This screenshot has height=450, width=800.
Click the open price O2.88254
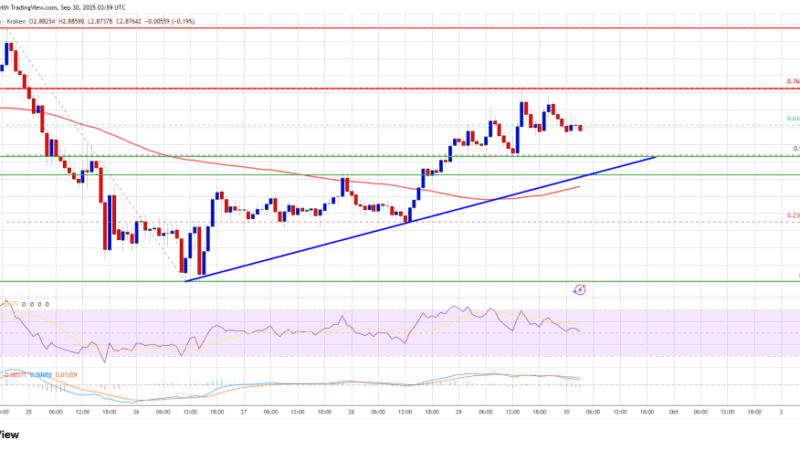click(x=42, y=21)
